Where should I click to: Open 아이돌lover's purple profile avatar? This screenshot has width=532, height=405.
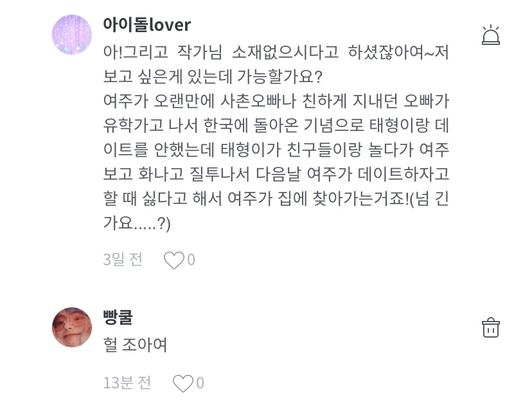coord(72,35)
